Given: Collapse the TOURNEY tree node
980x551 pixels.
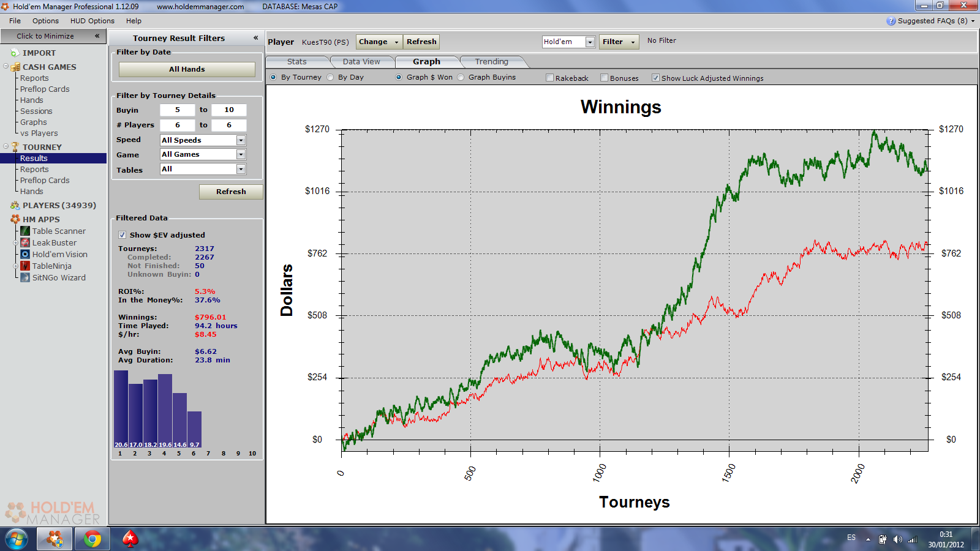Looking at the screenshot, I should click(6, 146).
